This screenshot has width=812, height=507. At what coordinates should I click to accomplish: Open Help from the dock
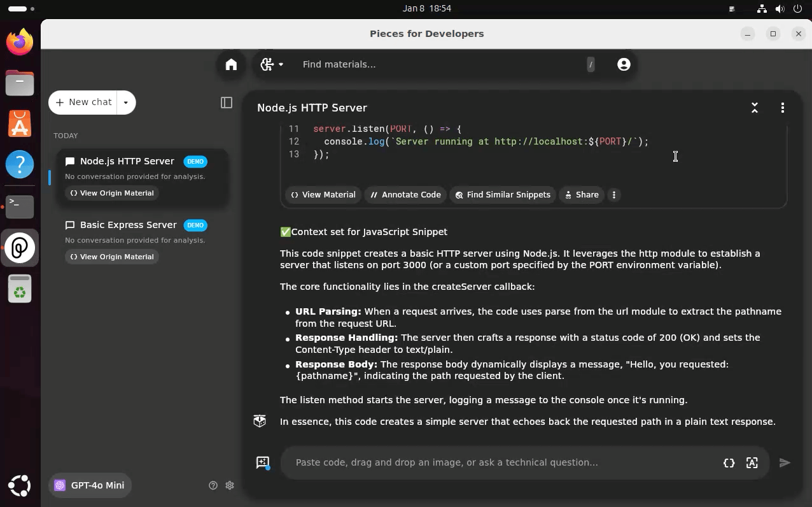(x=20, y=165)
